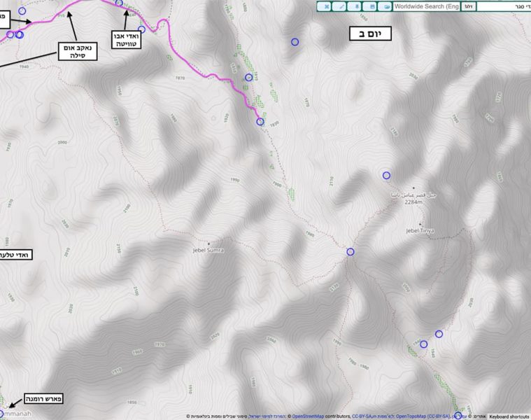Click the waypoint circle at the pink route end
The width and height of the screenshot is (531, 420).
(x=260, y=122)
